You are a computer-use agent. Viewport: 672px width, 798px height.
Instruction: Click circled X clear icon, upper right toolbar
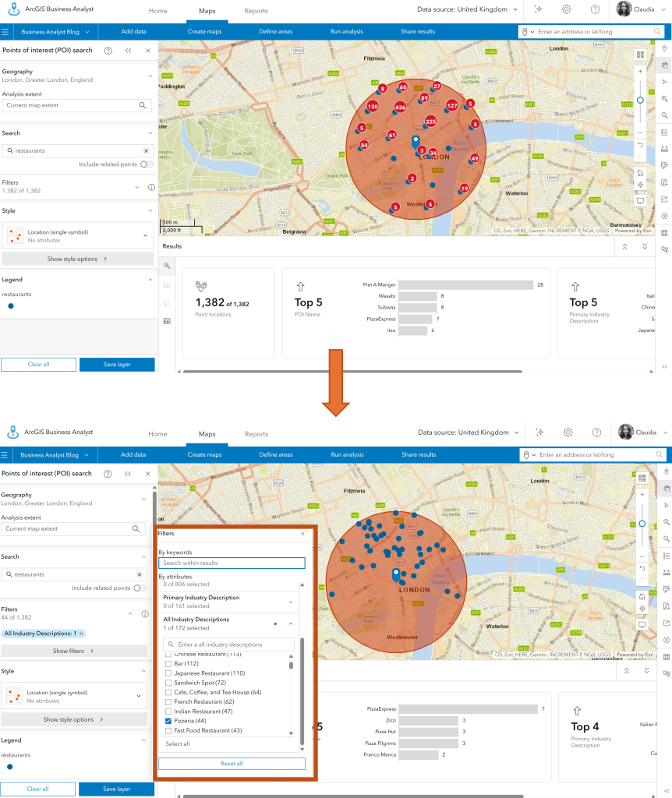pyautogui.click(x=664, y=216)
